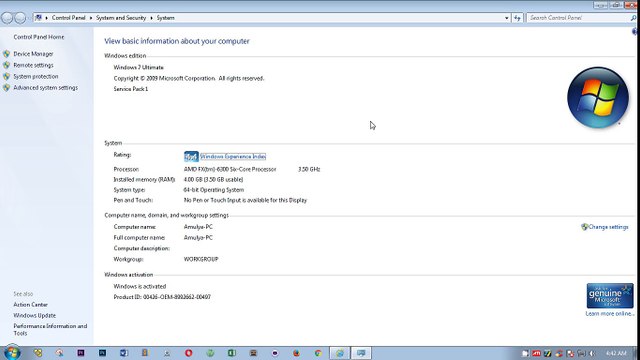The image size is (640, 360).
Task: Click the rating score badge icon
Action: pyautogui.click(x=191, y=156)
